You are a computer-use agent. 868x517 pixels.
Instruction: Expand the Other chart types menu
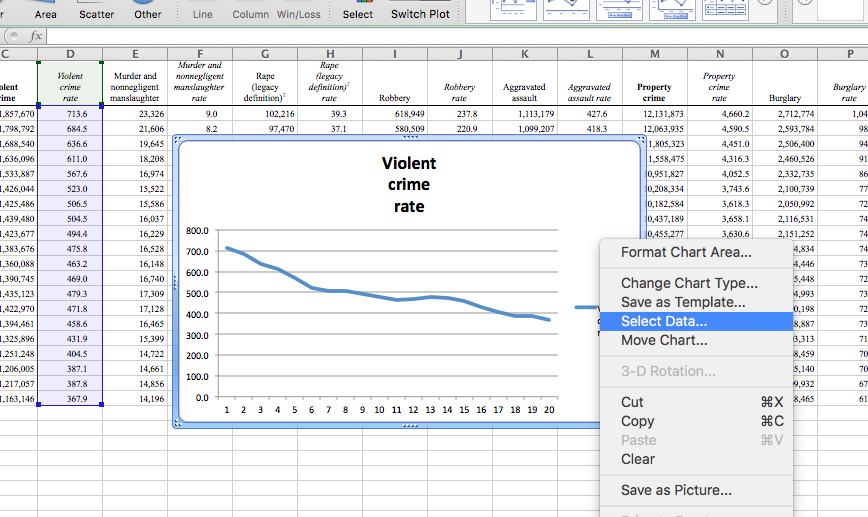[147, 12]
